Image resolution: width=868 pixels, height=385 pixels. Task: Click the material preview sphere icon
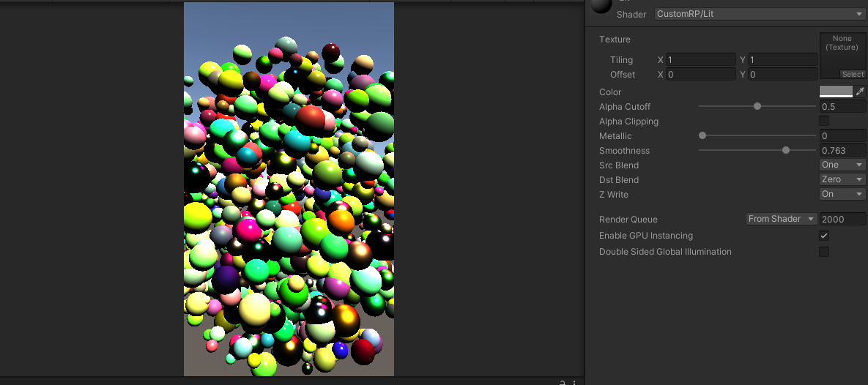(x=601, y=6)
